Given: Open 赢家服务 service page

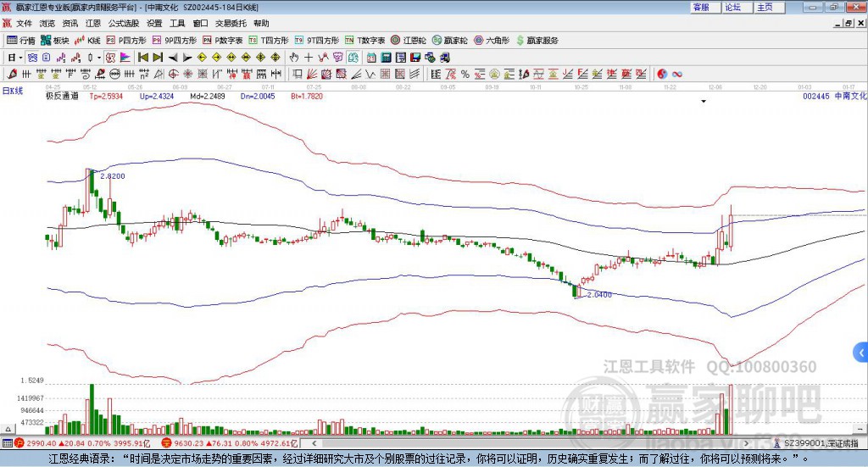Looking at the screenshot, I should coord(537,41).
